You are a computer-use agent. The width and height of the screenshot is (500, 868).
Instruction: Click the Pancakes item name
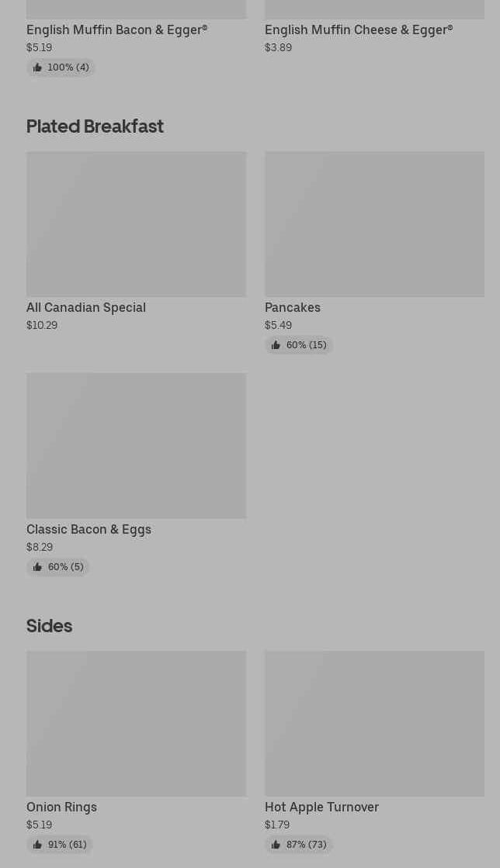point(293,307)
